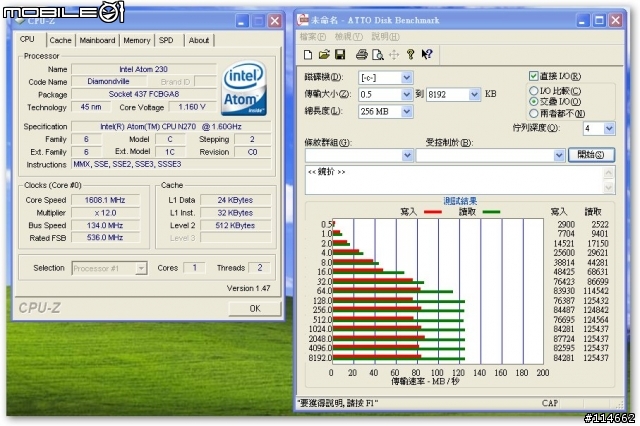Click the 87724 write result for 2048.0
Screen dimensions: 640x426
564,339
